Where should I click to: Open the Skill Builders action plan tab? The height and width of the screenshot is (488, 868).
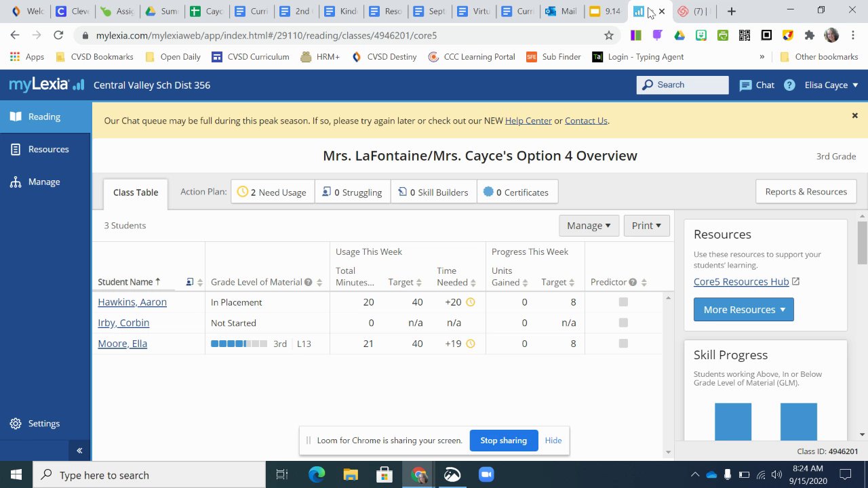[x=434, y=192]
